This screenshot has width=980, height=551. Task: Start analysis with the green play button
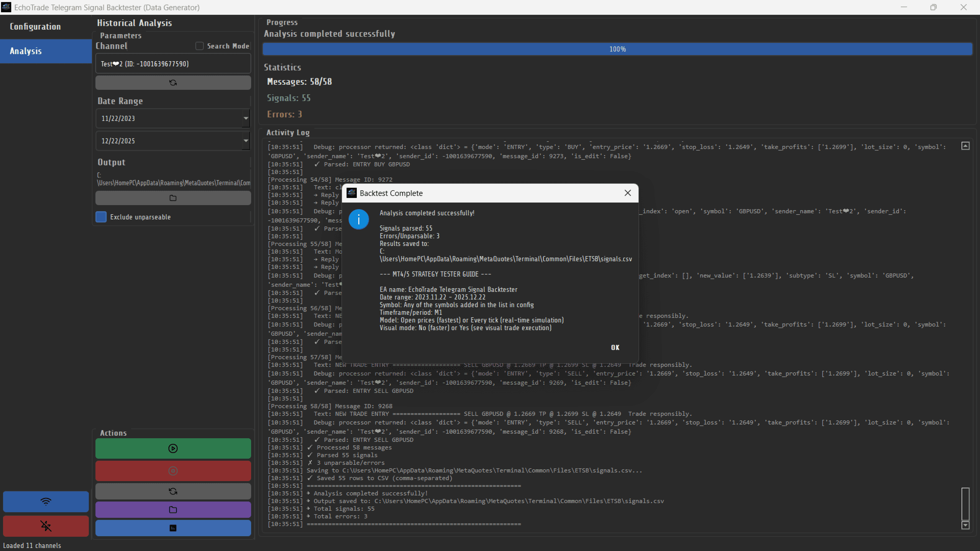tap(173, 448)
